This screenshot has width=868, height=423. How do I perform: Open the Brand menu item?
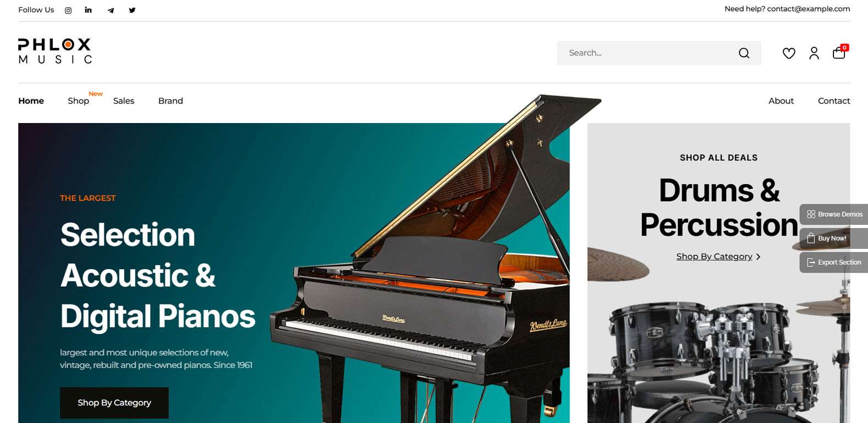click(170, 101)
